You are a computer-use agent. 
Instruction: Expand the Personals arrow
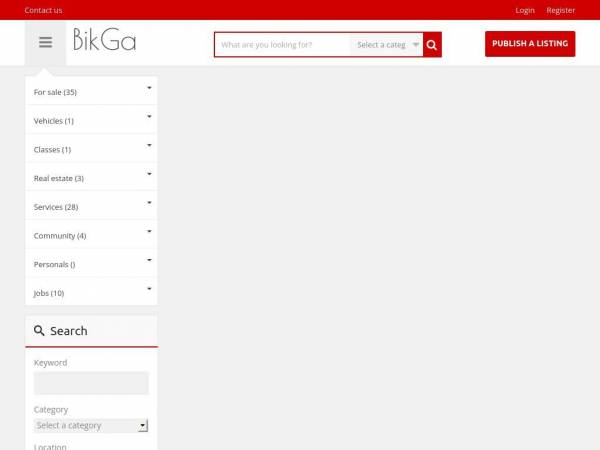click(x=149, y=260)
